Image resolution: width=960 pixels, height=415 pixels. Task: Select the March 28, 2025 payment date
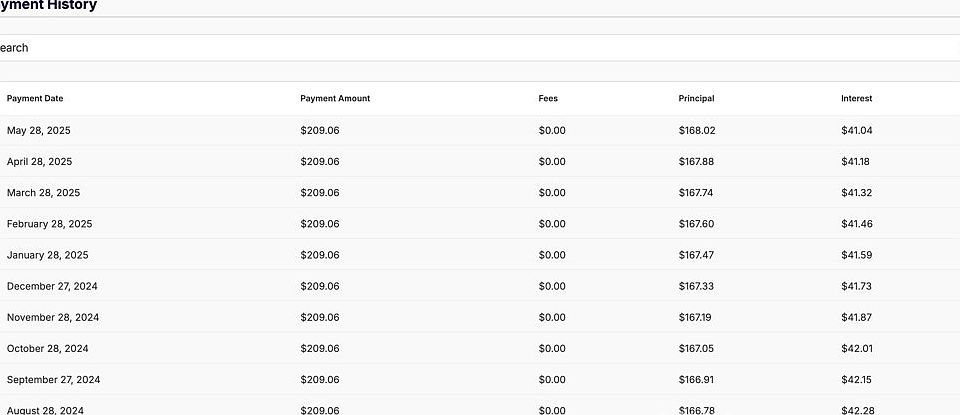pos(44,192)
